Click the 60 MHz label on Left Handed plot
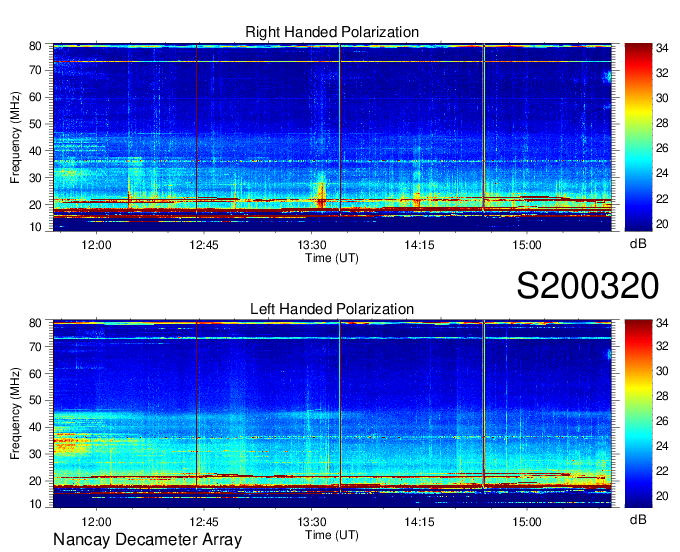The image size is (680, 552). click(x=35, y=374)
